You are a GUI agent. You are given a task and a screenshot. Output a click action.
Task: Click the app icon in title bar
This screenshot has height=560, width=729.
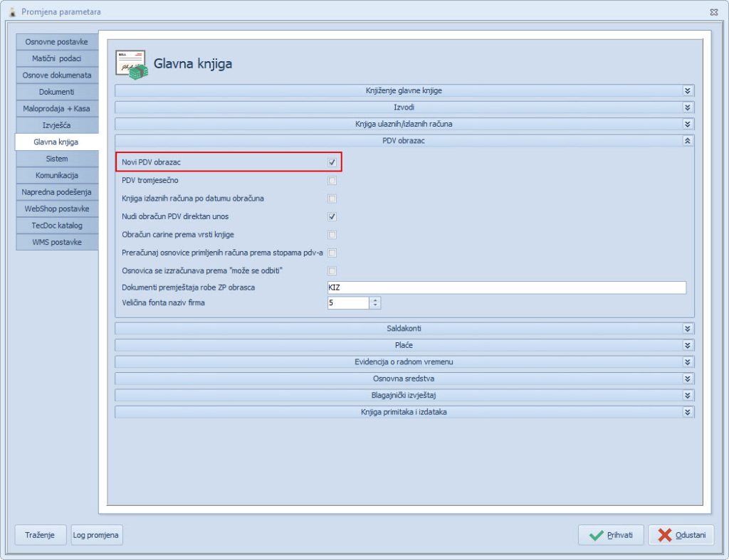pyautogui.click(x=11, y=12)
